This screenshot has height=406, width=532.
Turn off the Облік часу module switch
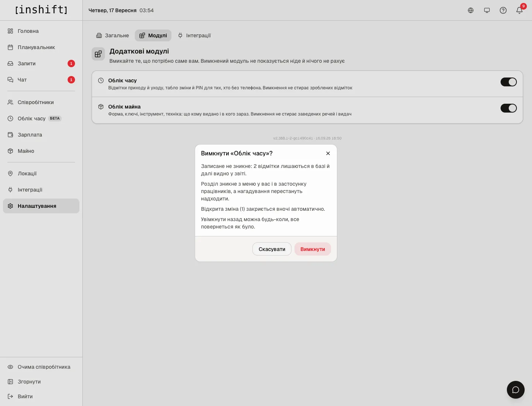(x=509, y=82)
